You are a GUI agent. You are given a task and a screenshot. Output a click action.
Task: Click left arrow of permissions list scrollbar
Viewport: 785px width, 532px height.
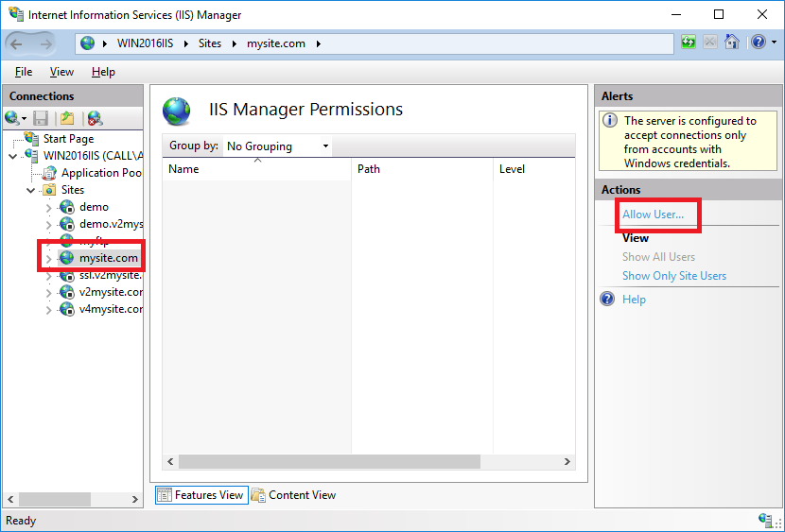point(170,461)
